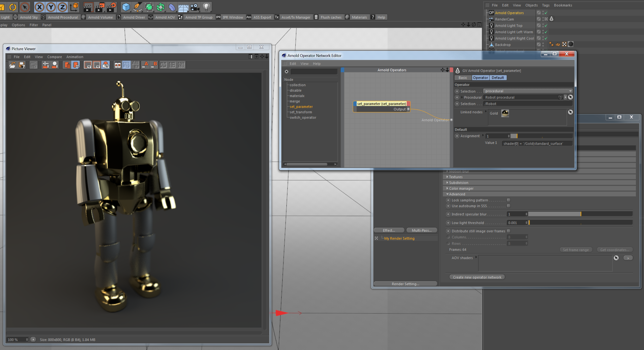Enable the Distribute still image over frames checkbox
The image size is (644, 350).
pyautogui.click(x=509, y=231)
